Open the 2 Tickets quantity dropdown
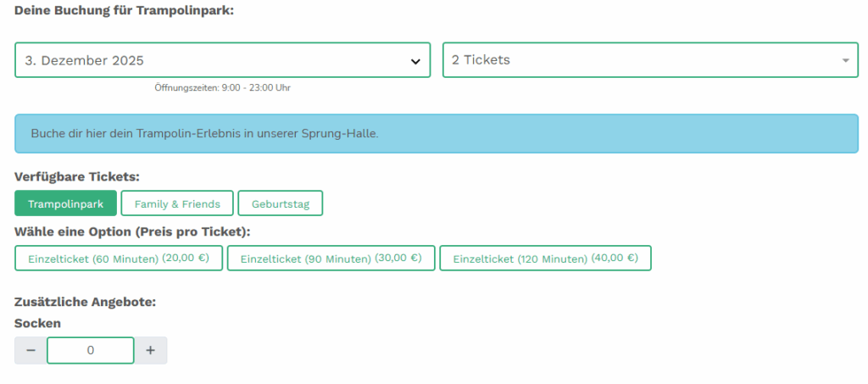 coord(636,60)
